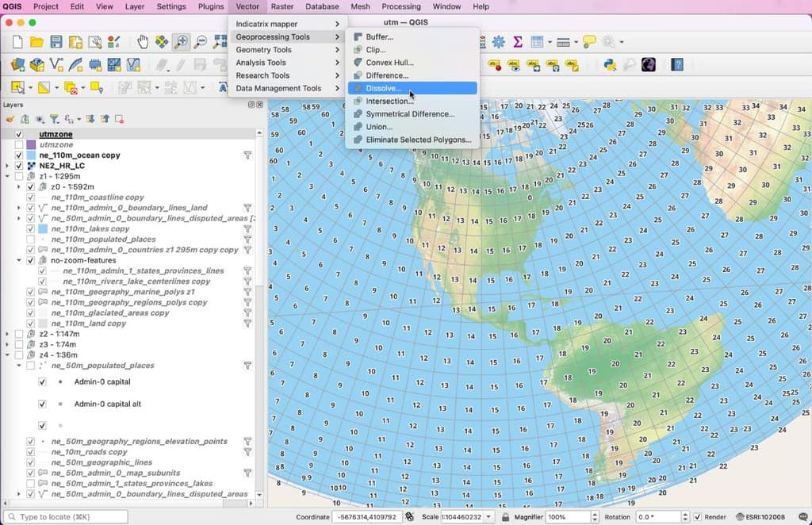This screenshot has height=525, width=812.
Task: Expand the z0 - 1:592m group
Action: [x=19, y=187]
